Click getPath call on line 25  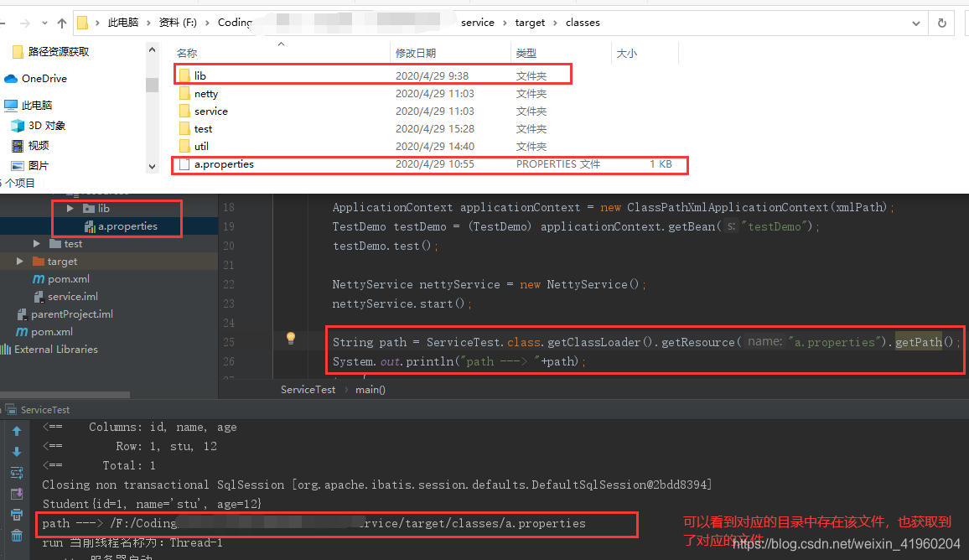(919, 342)
